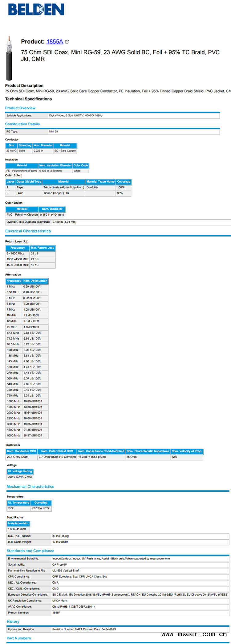This screenshot has height=644, width=231.
Task: Click the Electrical Characteristics heading
Action: point(28,231)
